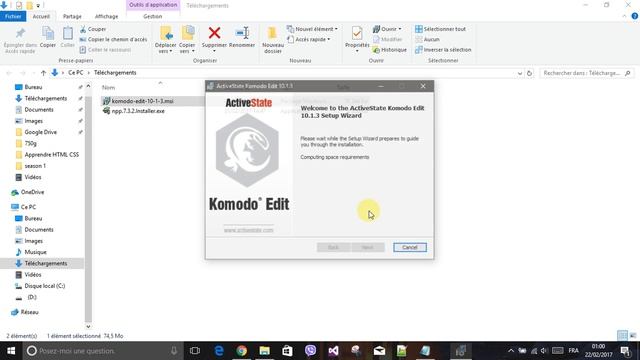640x360 pixels.
Task: Click the Cortana search box
Action: click(102, 351)
